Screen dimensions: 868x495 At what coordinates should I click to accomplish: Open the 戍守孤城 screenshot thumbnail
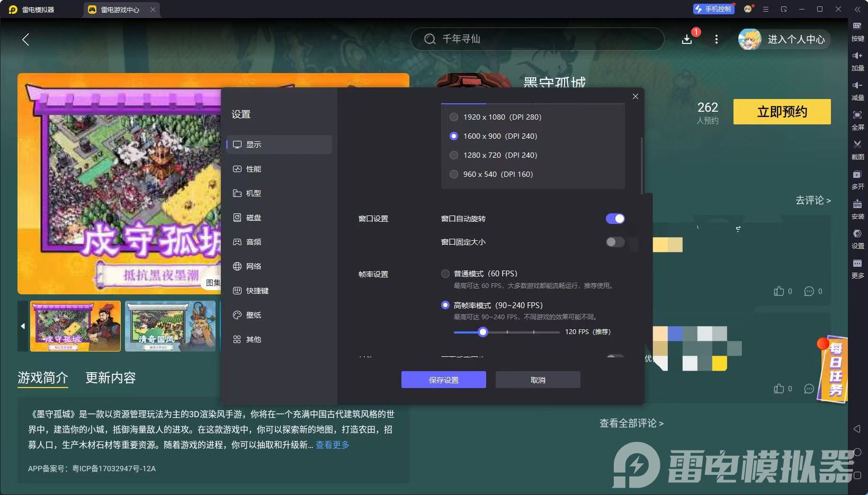[x=75, y=326]
